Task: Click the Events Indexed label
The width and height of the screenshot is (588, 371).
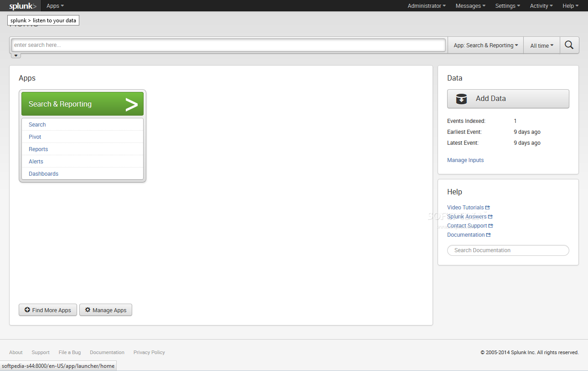Action: 466,121
